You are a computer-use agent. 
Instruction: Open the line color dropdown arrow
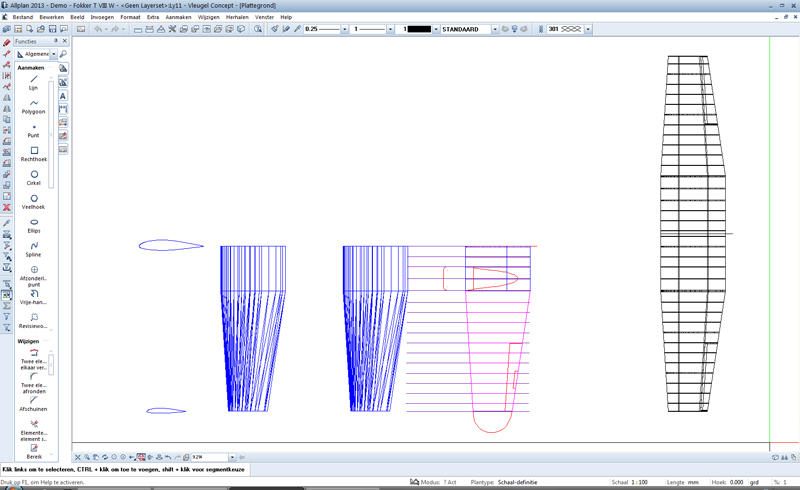(x=436, y=29)
